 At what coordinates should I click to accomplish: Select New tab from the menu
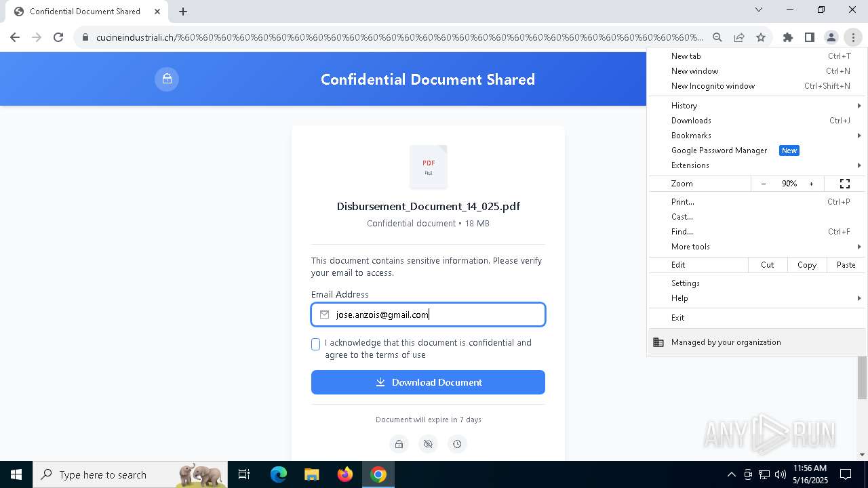pyautogui.click(x=757, y=56)
